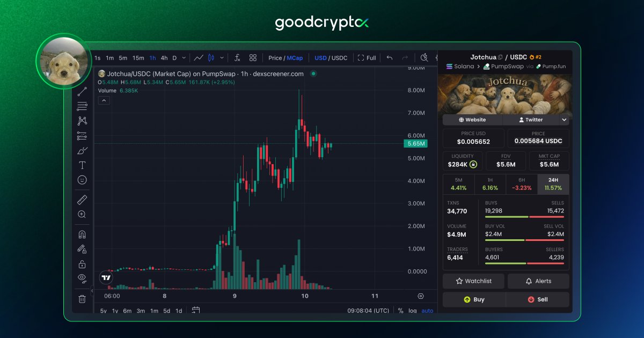Show 5M price change tab
This screenshot has width=644, height=338.
point(459,184)
